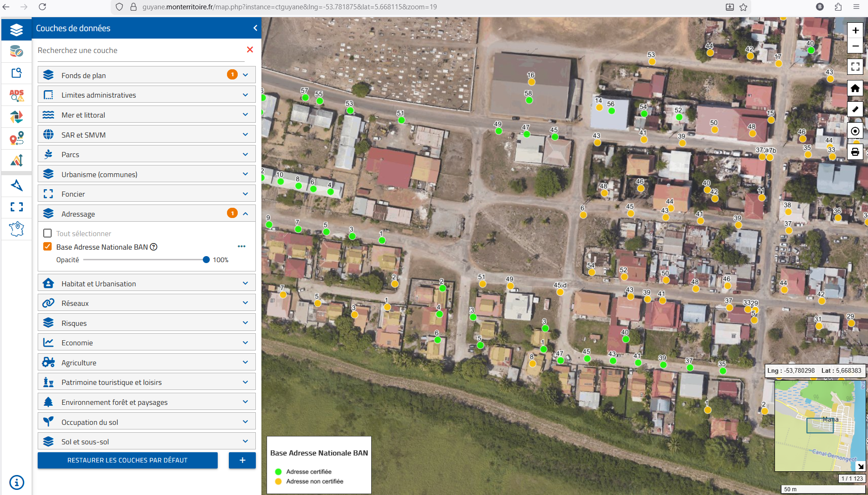Uncheck Base Adresse Nationale BAN layer
The width and height of the screenshot is (868, 495).
[47, 247]
